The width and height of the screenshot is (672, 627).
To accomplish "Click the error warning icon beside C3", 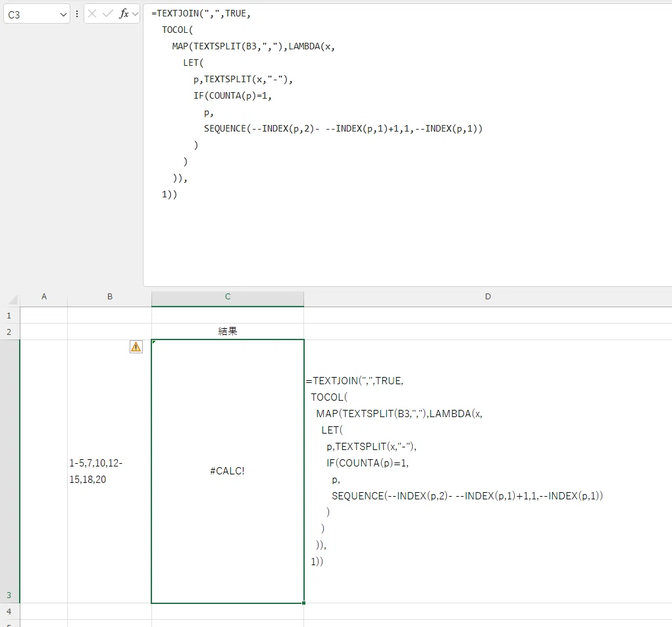I will tap(136, 347).
